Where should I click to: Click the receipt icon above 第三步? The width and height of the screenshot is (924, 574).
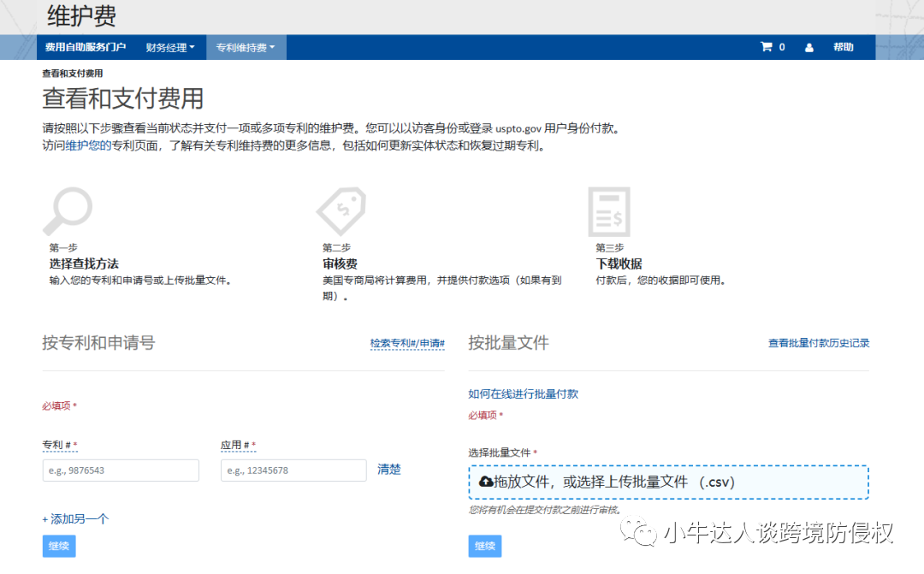point(609,210)
